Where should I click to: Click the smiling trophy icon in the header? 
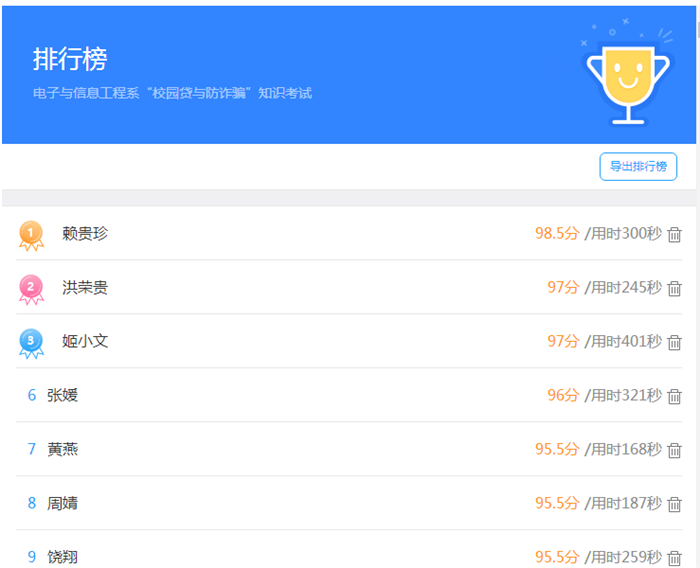coord(627,80)
